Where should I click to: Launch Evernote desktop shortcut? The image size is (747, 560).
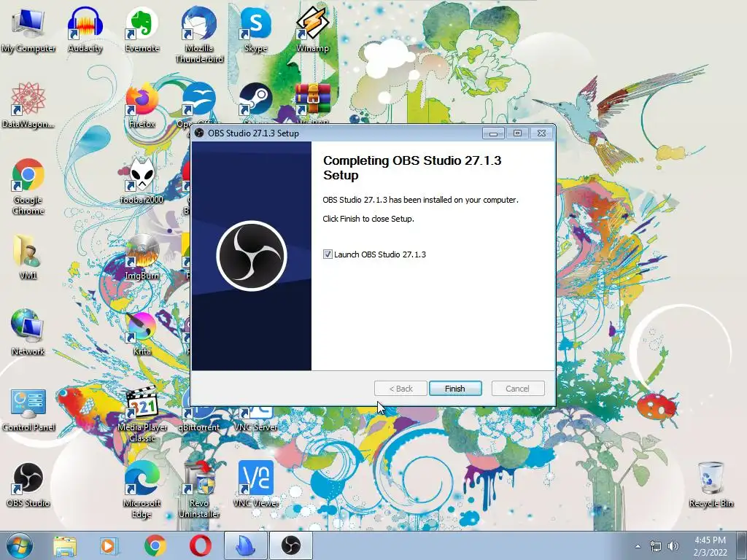142,29
